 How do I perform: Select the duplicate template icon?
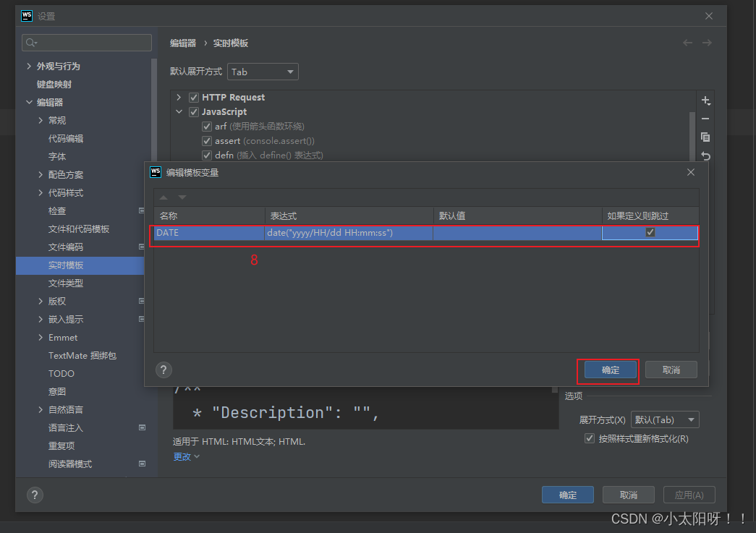(706, 137)
